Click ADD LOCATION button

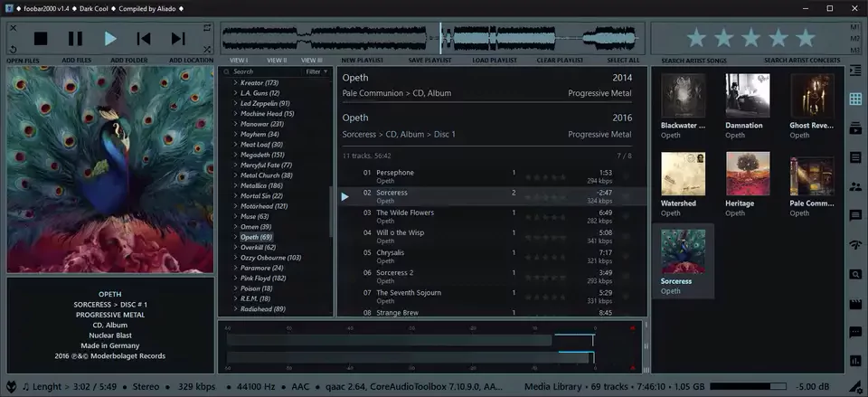point(191,61)
